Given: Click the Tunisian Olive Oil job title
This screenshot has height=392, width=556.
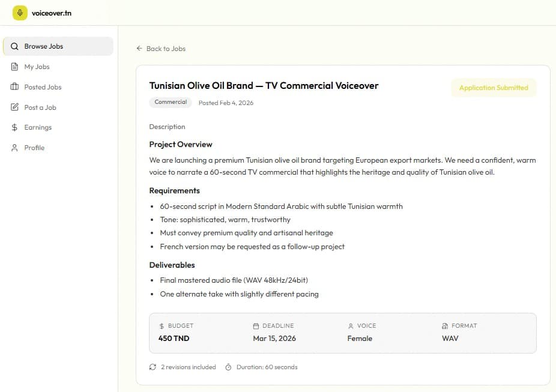Looking at the screenshot, I should [x=264, y=85].
